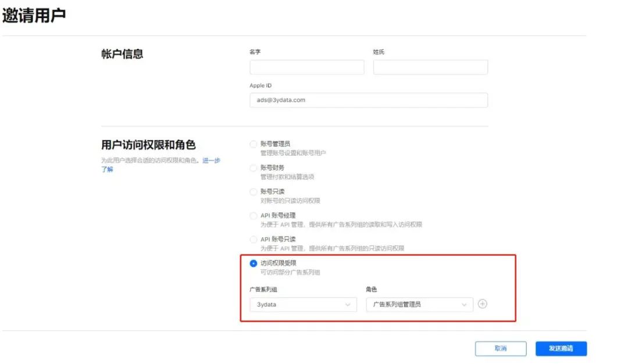Click the 用户访问权限和角色 section heading
This screenshot has height=364, width=628.
point(148,145)
